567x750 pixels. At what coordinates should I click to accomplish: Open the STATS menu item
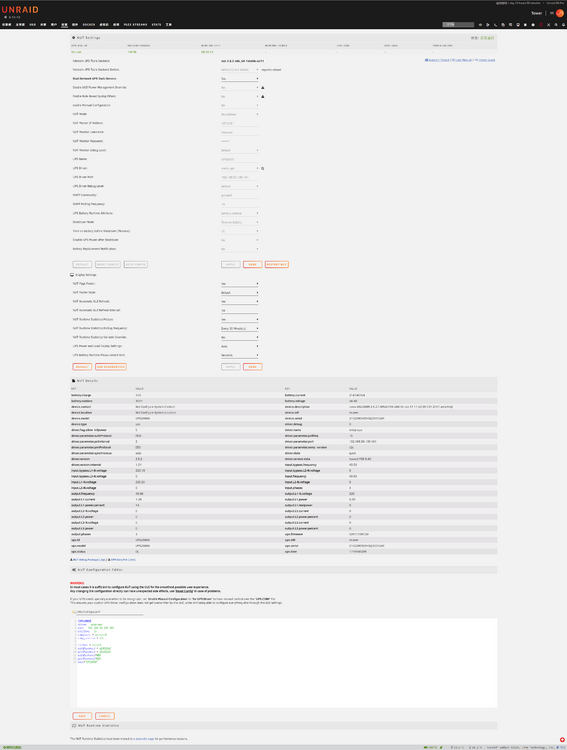click(x=156, y=24)
